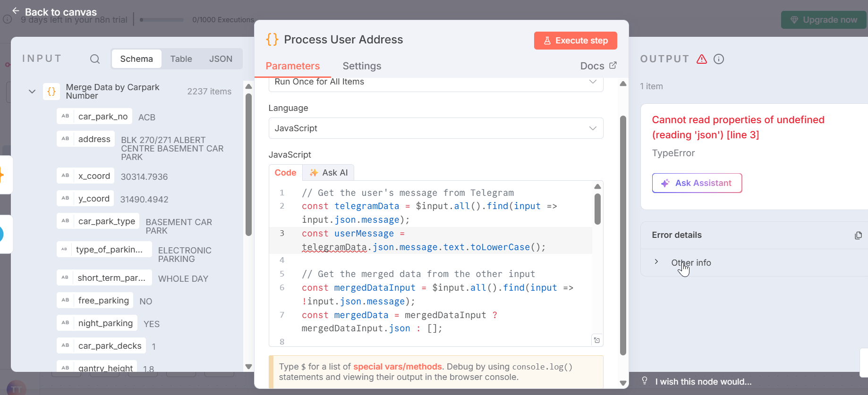Click the external-link icon next to Docs
Screen dimensions: 868x395
pyautogui.click(x=613, y=65)
